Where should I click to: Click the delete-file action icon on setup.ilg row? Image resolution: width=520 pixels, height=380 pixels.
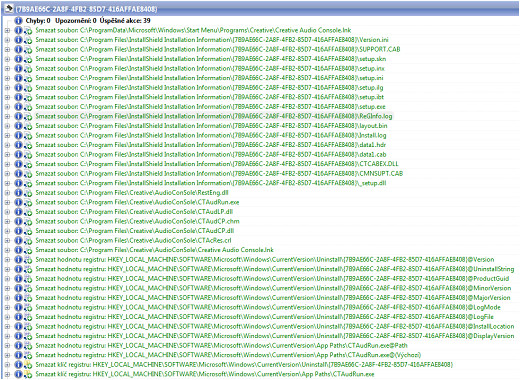(28, 88)
